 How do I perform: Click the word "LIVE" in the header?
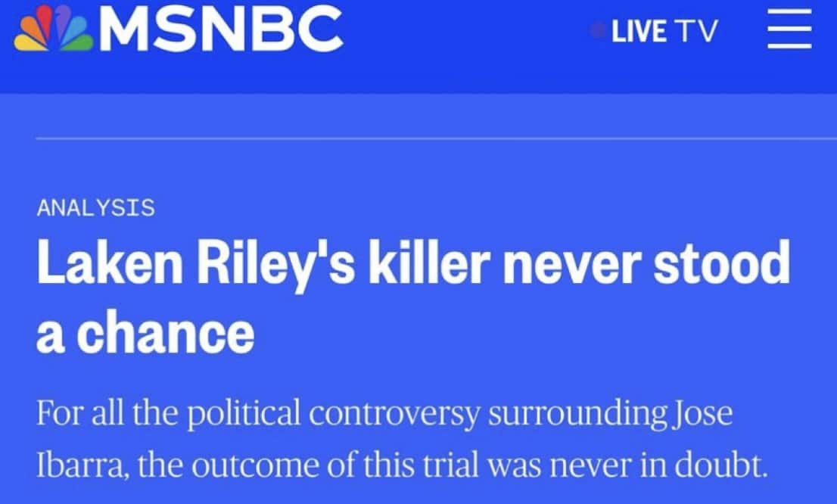[639, 31]
